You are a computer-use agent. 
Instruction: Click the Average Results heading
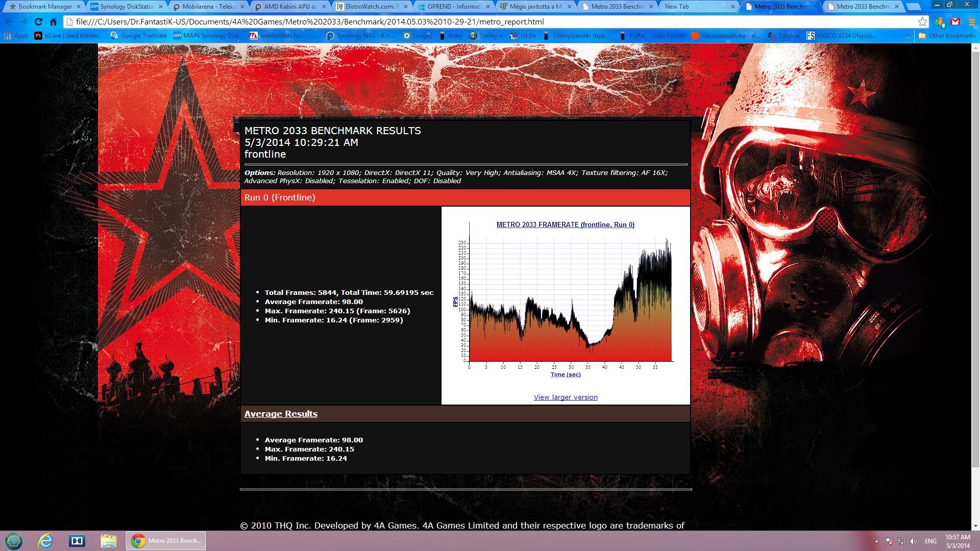[x=281, y=414]
